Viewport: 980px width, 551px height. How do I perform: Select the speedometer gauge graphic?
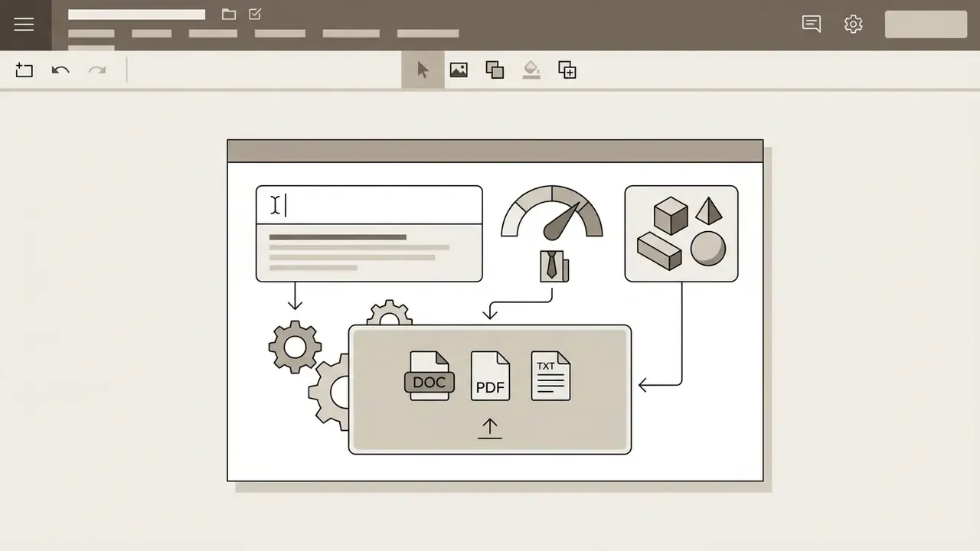[x=552, y=212]
